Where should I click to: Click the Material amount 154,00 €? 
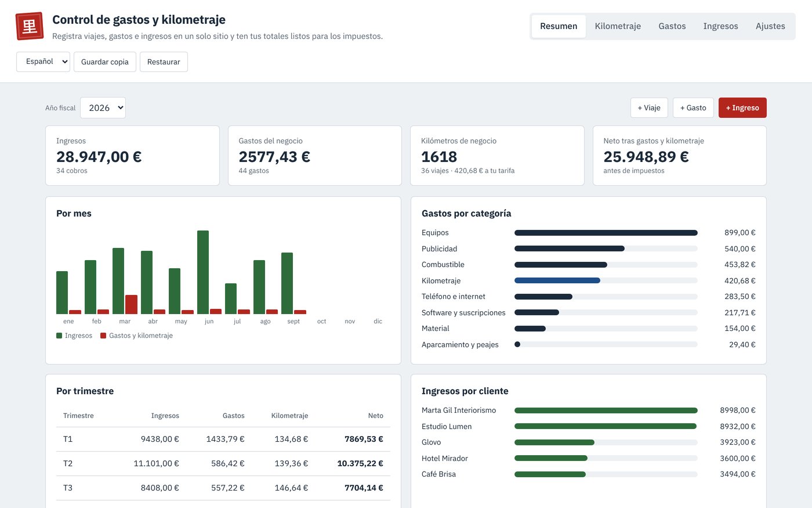739,328
